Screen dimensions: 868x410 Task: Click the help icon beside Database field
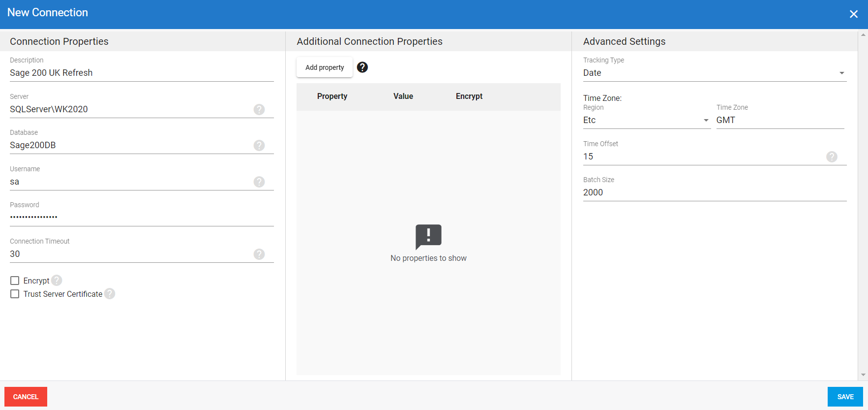pos(259,145)
